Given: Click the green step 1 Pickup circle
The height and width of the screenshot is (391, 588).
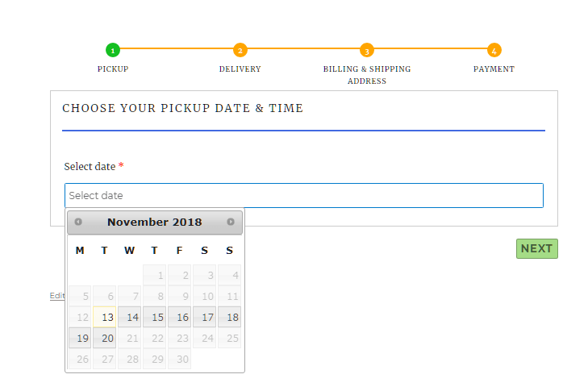Looking at the screenshot, I should pos(113,50).
